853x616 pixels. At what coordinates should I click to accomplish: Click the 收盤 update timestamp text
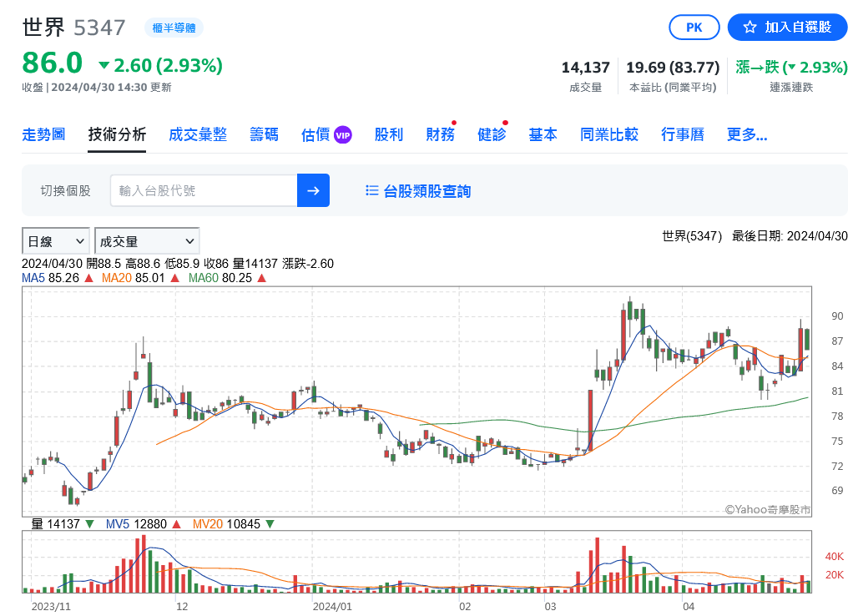96,88
